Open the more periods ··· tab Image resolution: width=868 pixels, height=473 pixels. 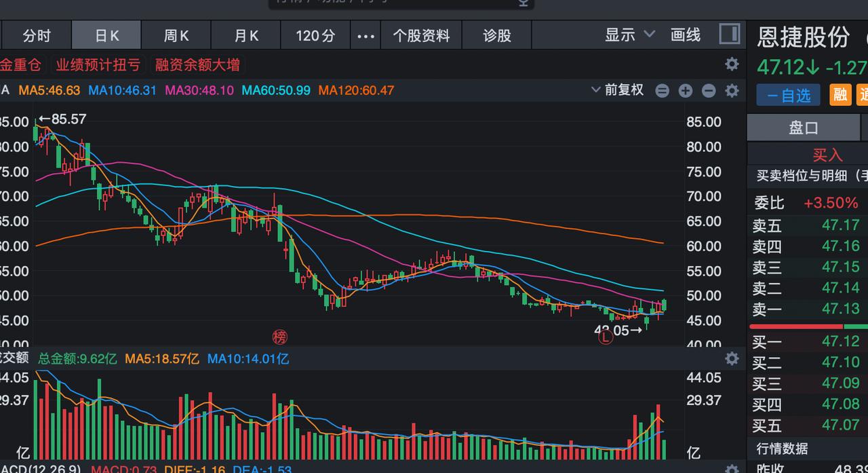point(366,35)
